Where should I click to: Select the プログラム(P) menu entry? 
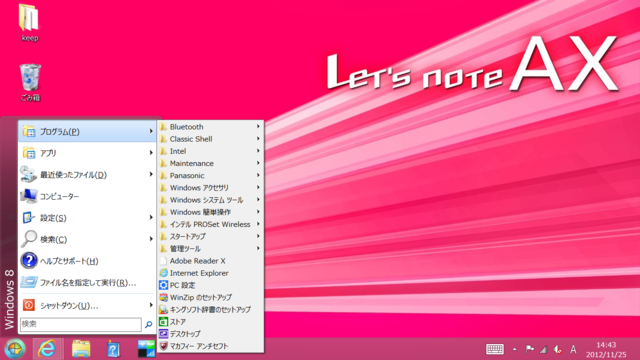[87, 131]
